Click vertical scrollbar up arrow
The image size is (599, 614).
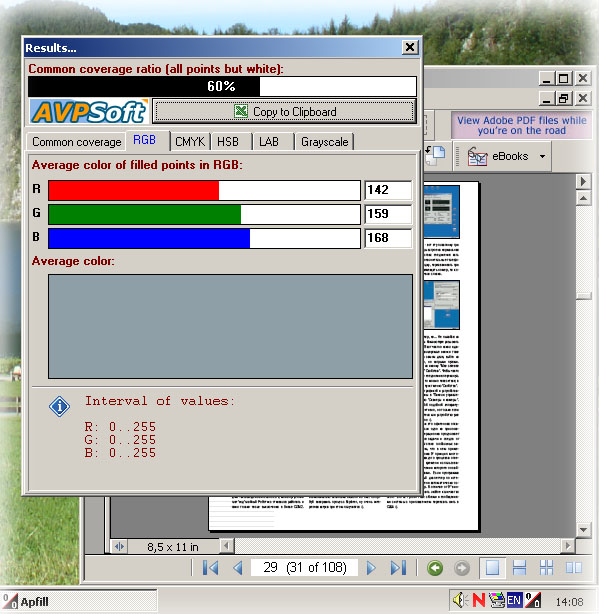[583, 199]
